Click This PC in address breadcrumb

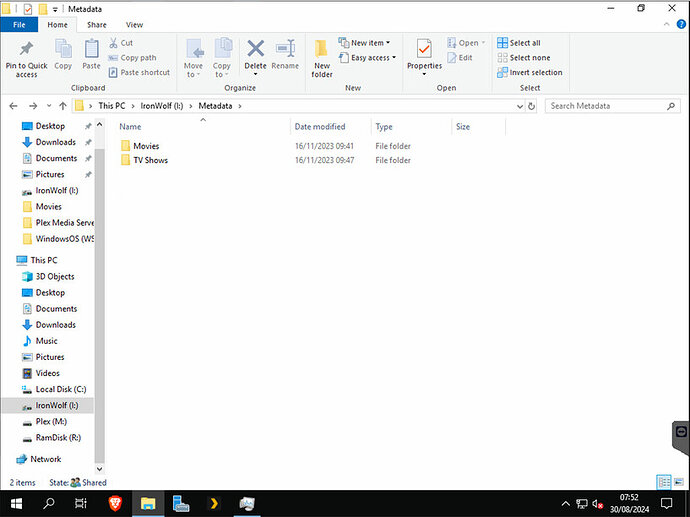coord(111,106)
